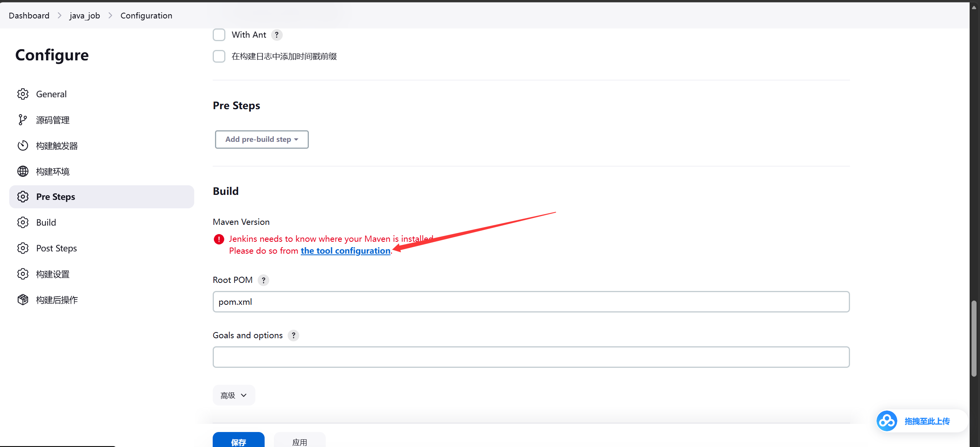Click the help icon next to Root POM
This screenshot has width=980, height=447.
point(263,280)
